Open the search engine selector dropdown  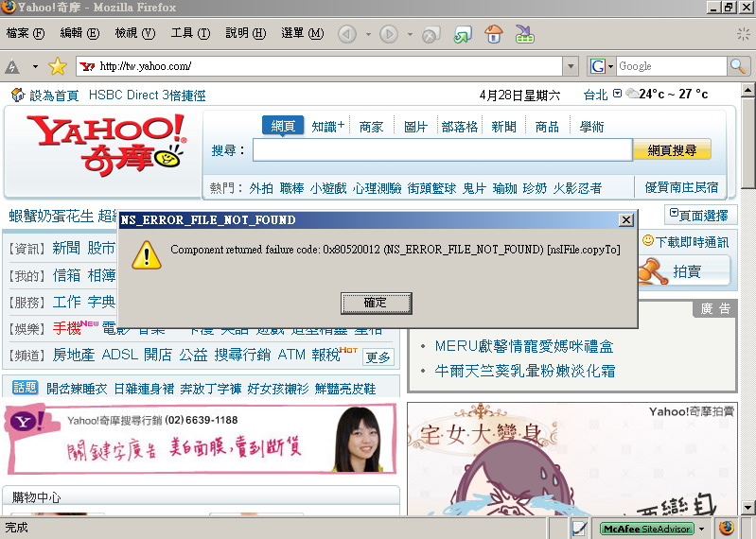[610, 66]
